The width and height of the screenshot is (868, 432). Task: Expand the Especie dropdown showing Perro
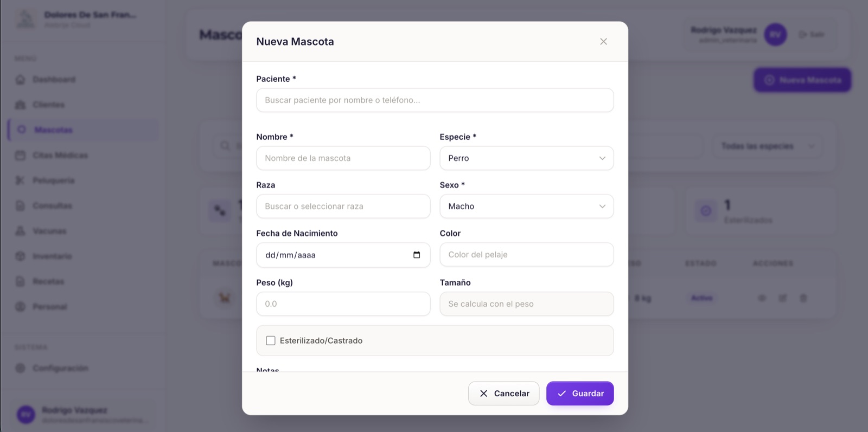coord(527,158)
